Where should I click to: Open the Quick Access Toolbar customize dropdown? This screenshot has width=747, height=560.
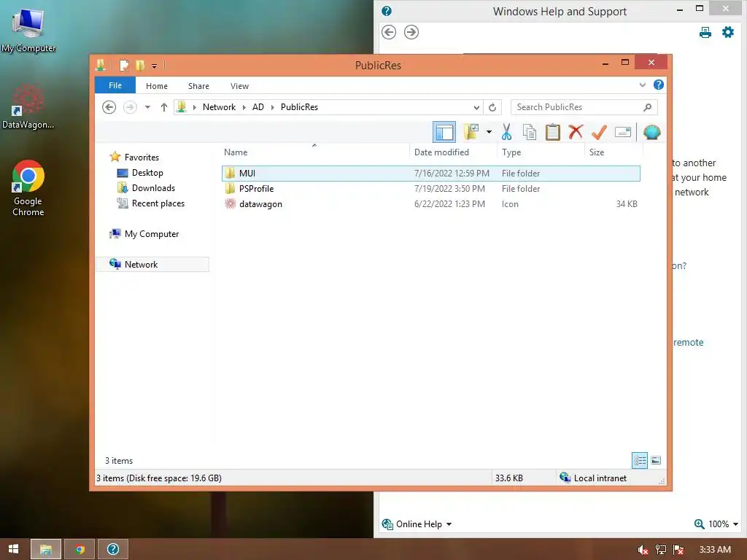point(155,66)
